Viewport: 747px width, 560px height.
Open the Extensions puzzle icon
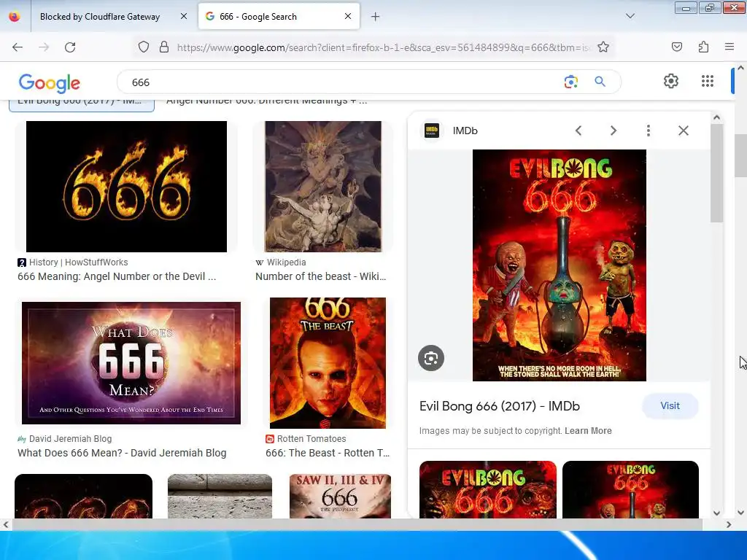coord(703,47)
